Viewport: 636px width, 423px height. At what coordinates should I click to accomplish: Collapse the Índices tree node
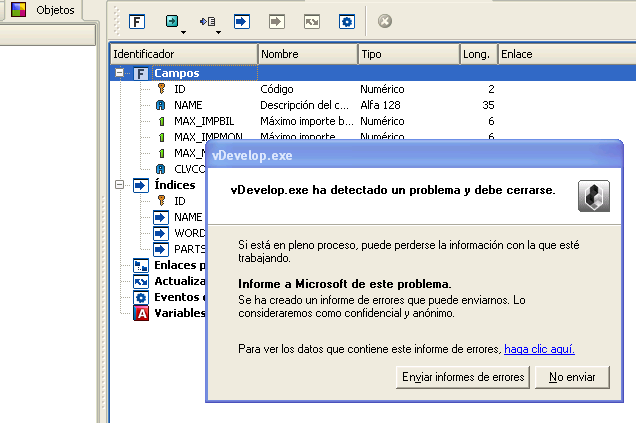119,185
